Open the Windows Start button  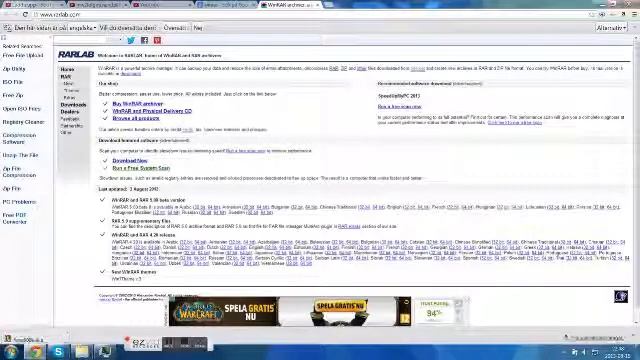11,351
